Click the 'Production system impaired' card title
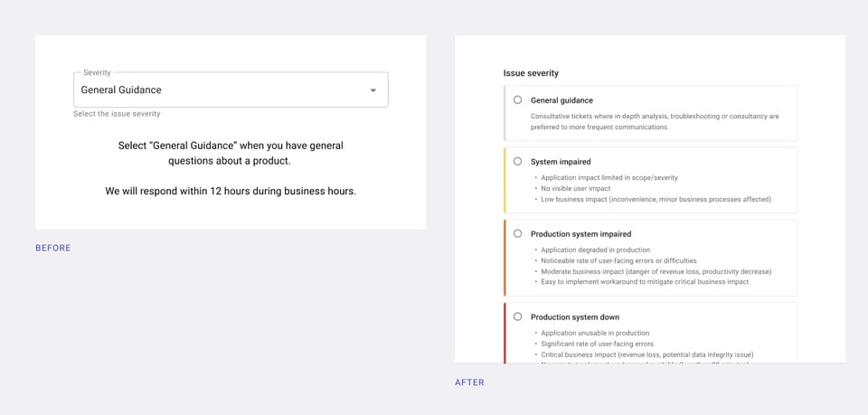The width and height of the screenshot is (868, 415). point(580,234)
